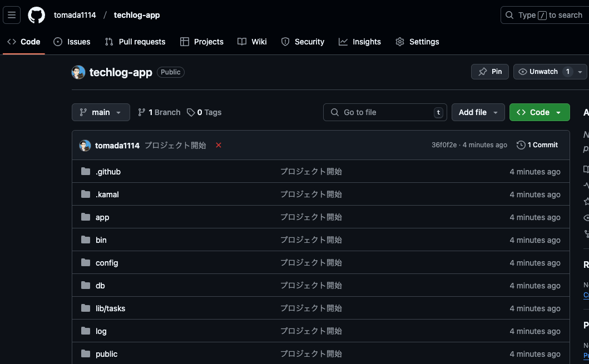Click the Go to file search field

(385, 112)
